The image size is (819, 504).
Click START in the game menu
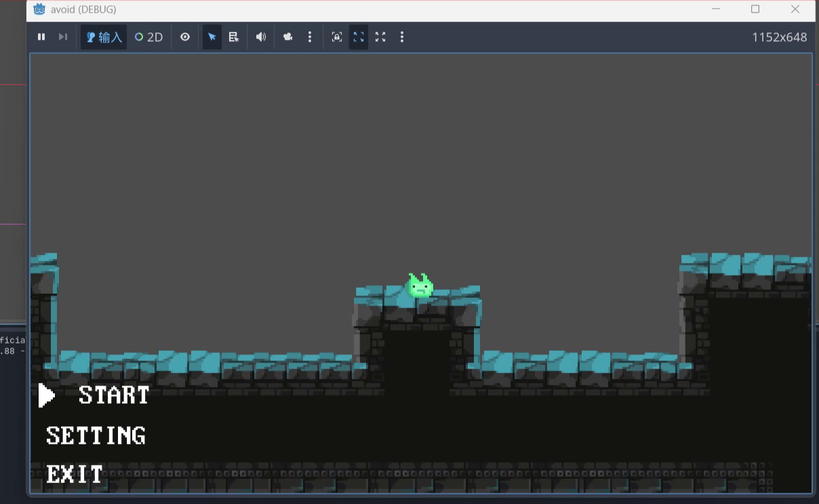pos(113,395)
